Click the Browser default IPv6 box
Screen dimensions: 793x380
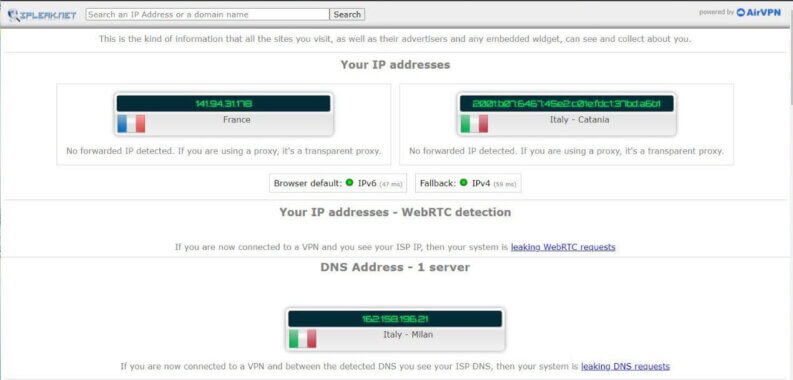click(x=338, y=183)
